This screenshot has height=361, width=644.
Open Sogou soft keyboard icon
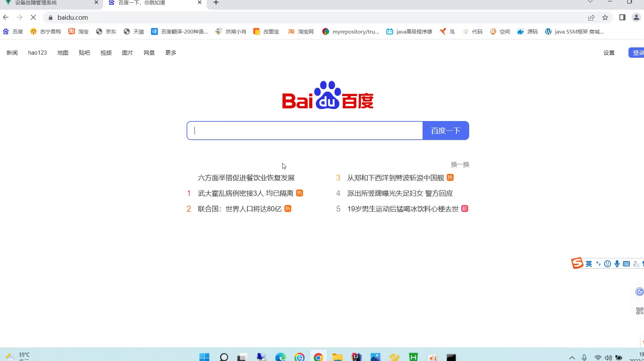626,264
